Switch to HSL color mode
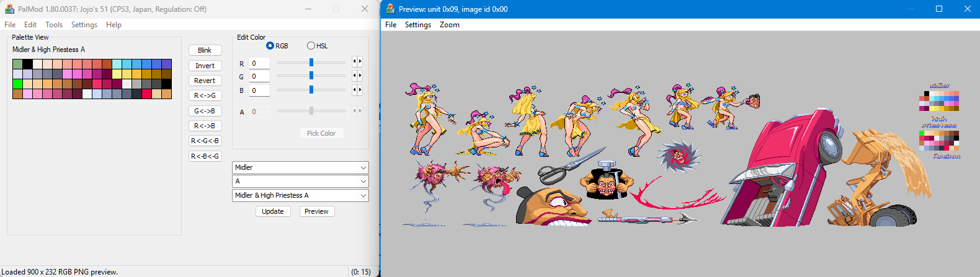 (311, 46)
